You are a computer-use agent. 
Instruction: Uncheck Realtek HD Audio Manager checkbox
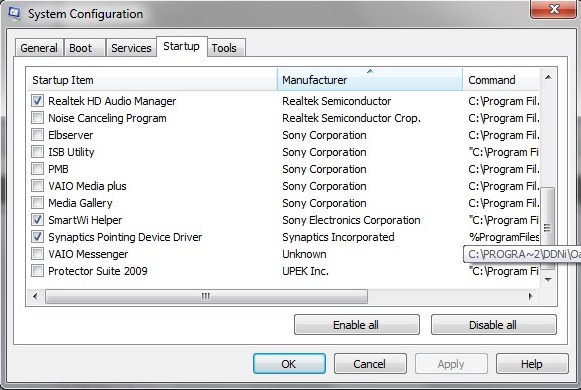point(37,101)
